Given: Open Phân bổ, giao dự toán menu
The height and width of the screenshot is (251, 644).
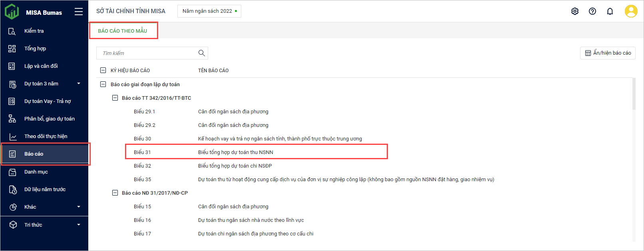Looking at the screenshot, I should pyautogui.click(x=49, y=119).
